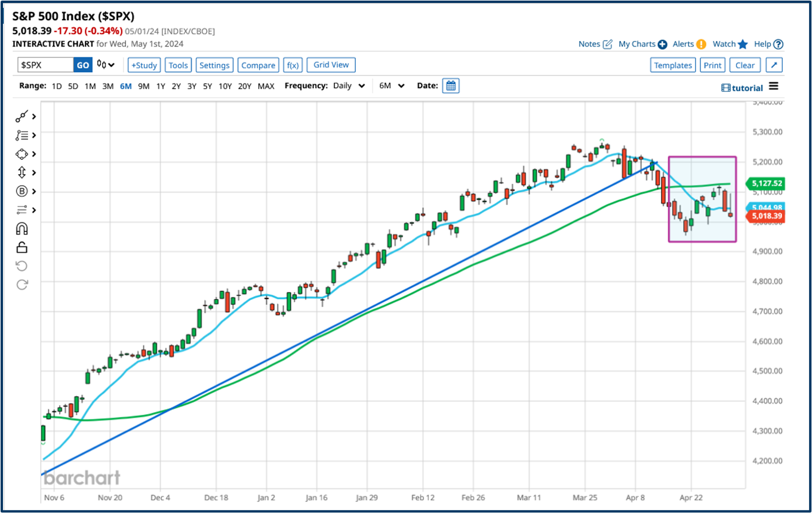
Task: Toggle the magnet snap tool
Action: pos(21,228)
